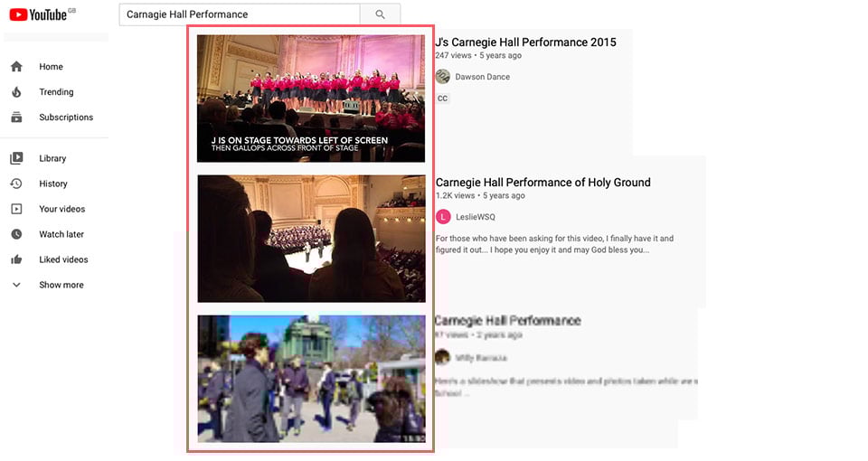Click the Trending flame icon
The width and height of the screenshot is (868, 461).
[x=16, y=92]
